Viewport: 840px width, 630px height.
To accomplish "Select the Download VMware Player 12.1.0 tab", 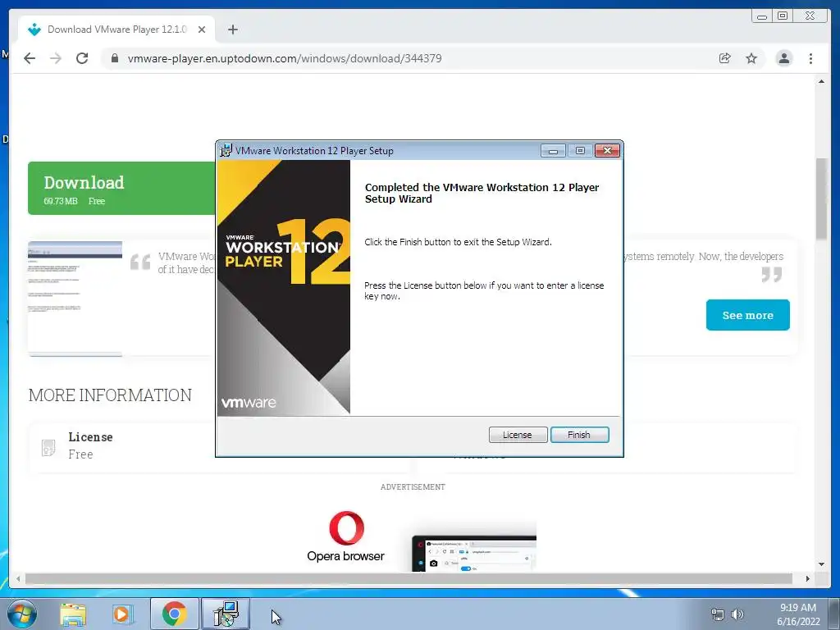I will 116,30.
